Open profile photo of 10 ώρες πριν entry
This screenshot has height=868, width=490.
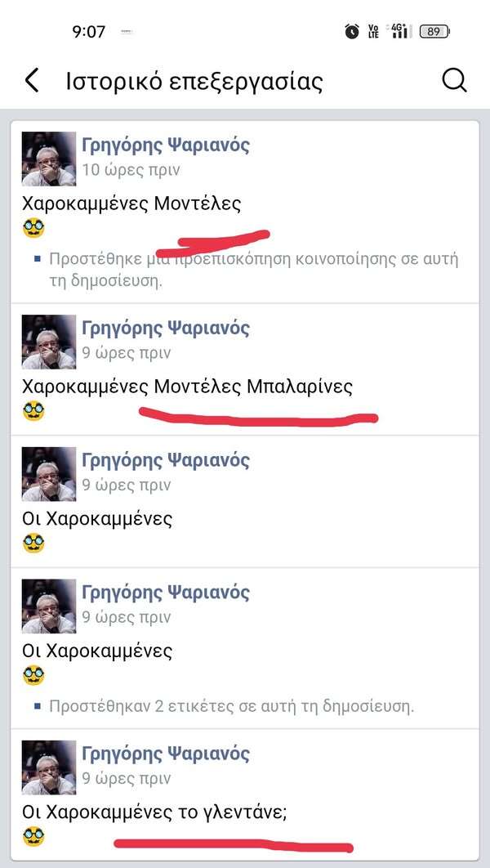pyautogui.click(x=49, y=159)
